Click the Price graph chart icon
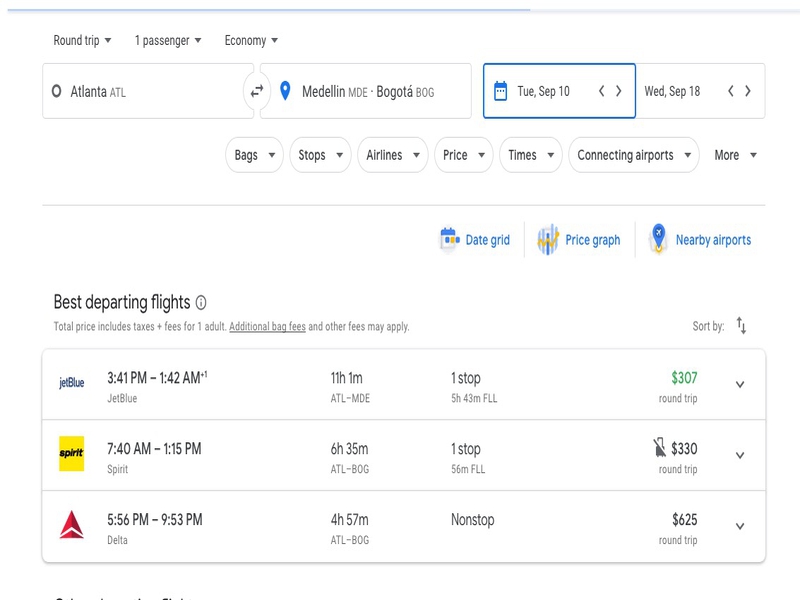Viewport: 800px width, 600px height. 548,240
